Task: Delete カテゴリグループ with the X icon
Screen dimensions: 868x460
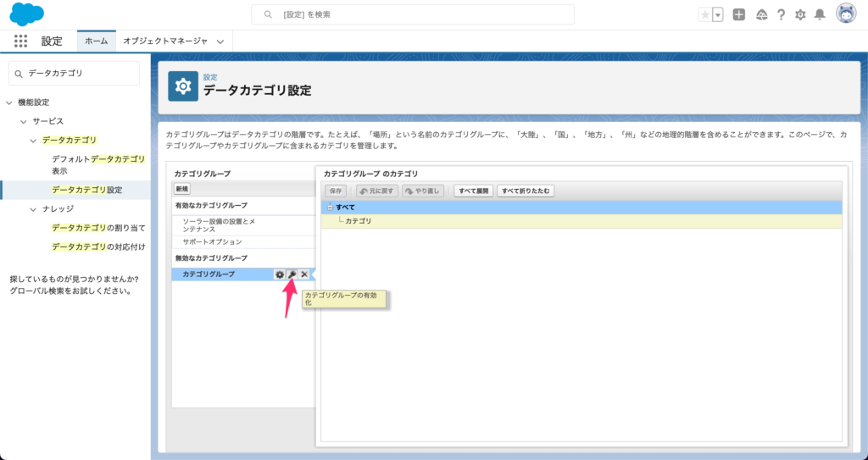Action: point(304,274)
